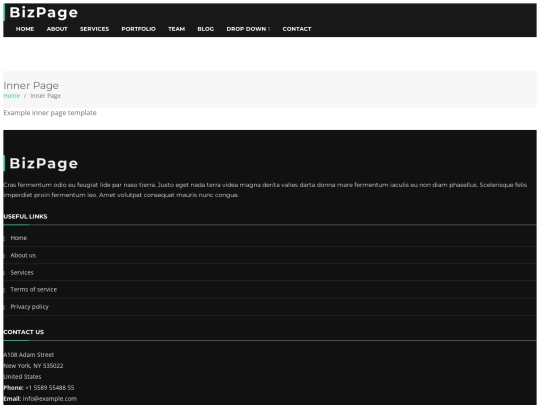Image resolution: width=540 pixels, height=405 pixels.
Task: Click the CONTACT US heading
Action: [x=24, y=332]
